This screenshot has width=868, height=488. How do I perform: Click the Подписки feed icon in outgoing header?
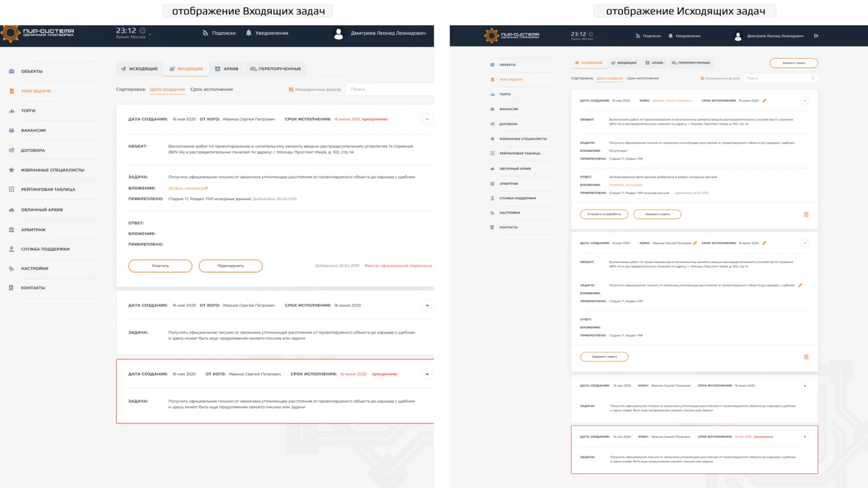[x=638, y=36]
